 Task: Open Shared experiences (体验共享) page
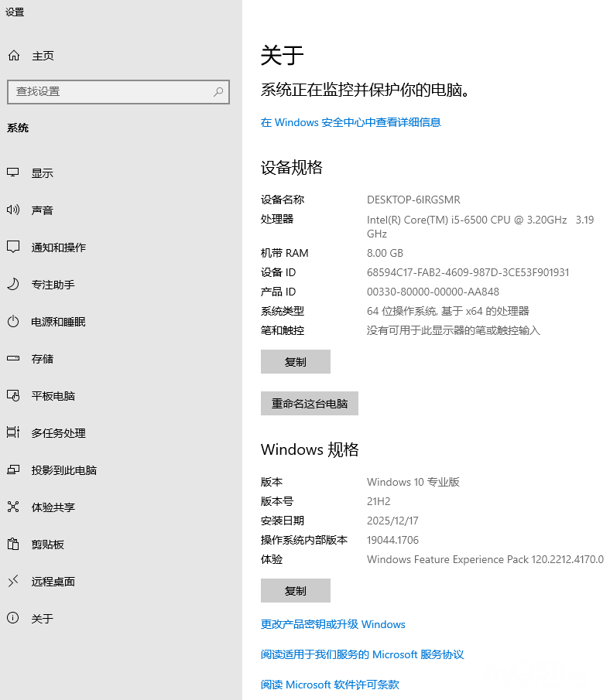[53, 507]
